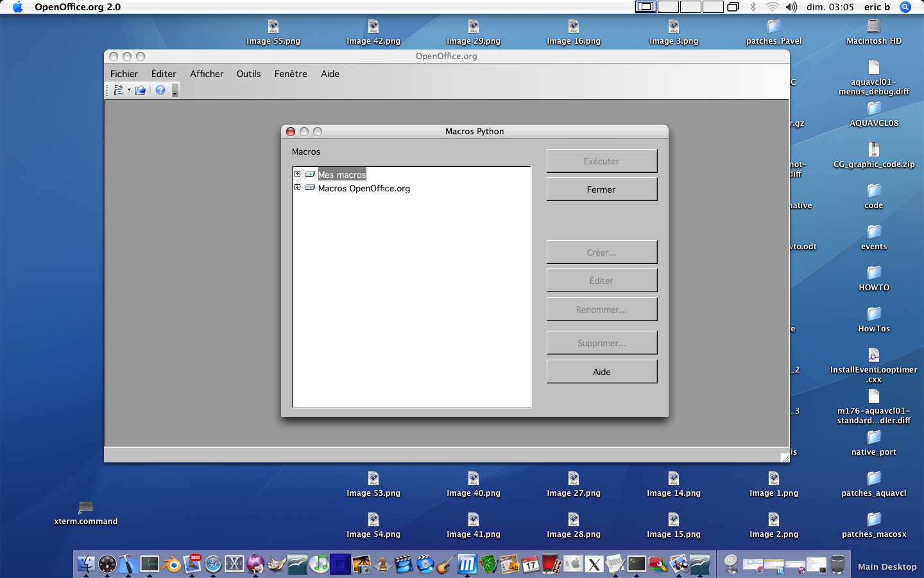Open the Afficher menu
This screenshot has width=924, height=578.
(x=207, y=74)
